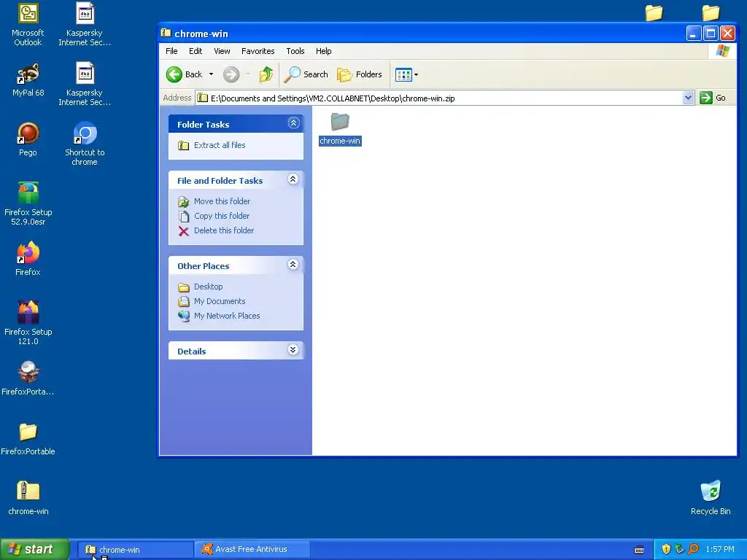Select the rightmost top-right desktop folder
The height and width of the screenshot is (560, 747).
point(711,12)
